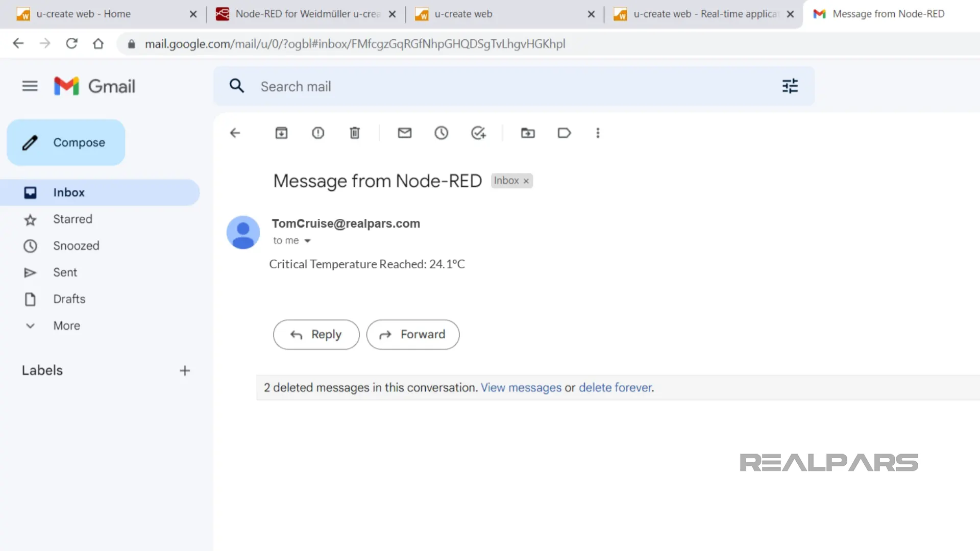Apply a label to the email

pos(564,133)
